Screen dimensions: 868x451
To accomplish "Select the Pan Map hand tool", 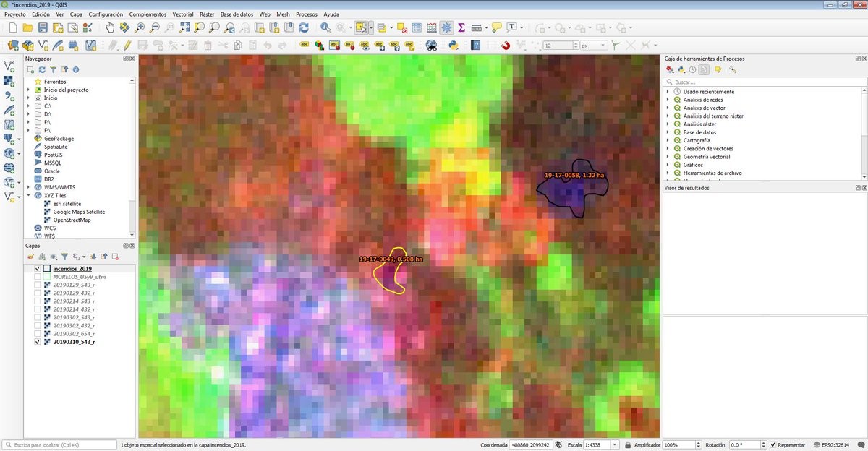I will click(x=110, y=27).
